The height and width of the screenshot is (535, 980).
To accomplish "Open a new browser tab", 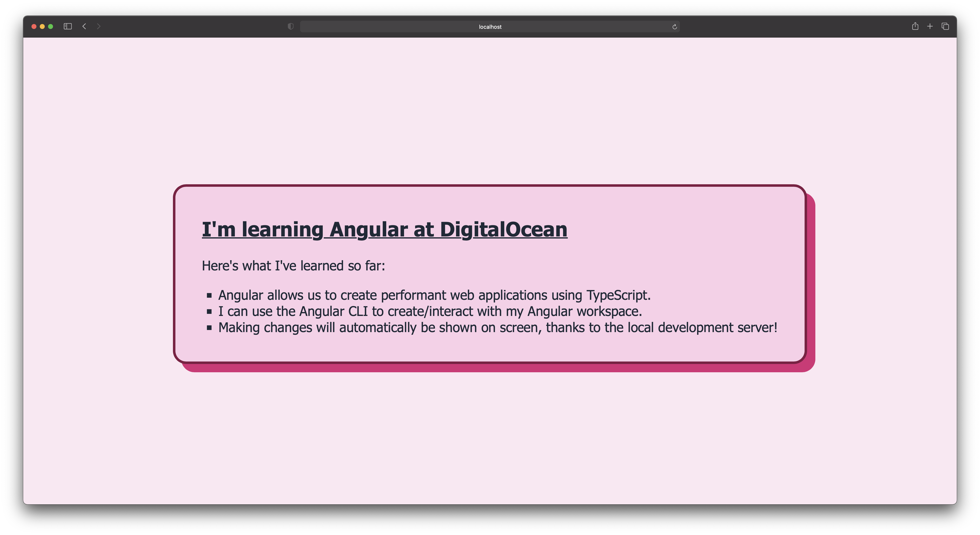I will [x=930, y=26].
